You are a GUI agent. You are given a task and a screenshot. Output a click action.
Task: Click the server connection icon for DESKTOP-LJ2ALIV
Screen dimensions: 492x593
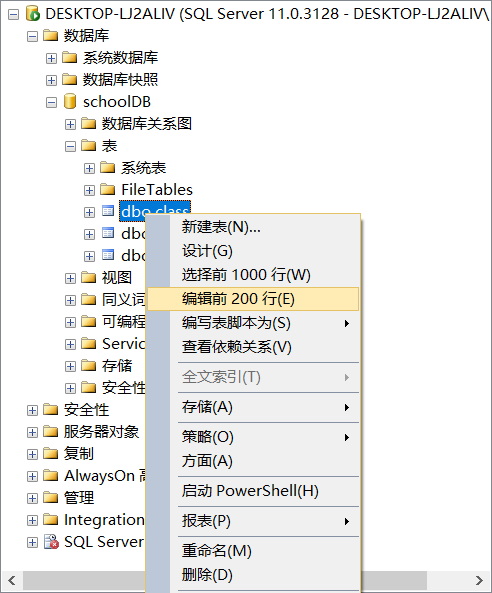pos(33,14)
